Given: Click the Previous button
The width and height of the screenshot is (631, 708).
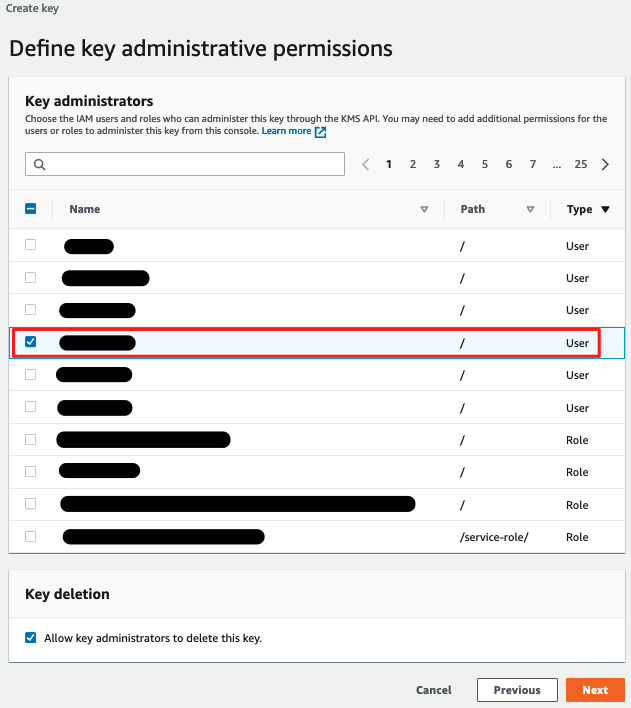Looking at the screenshot, I should pyautogui.click(x=517, y=690).
